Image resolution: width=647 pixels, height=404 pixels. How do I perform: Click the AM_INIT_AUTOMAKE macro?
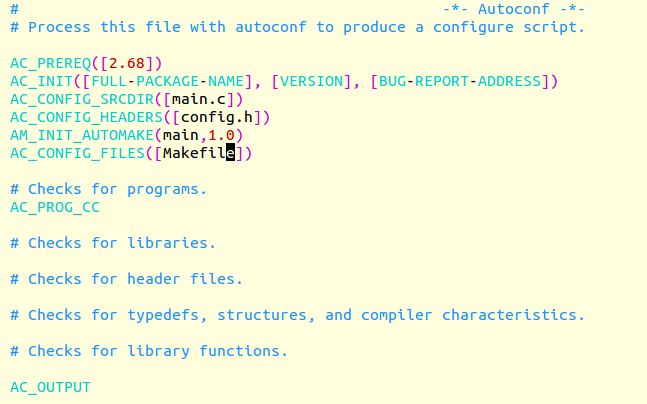pos(82,135)
